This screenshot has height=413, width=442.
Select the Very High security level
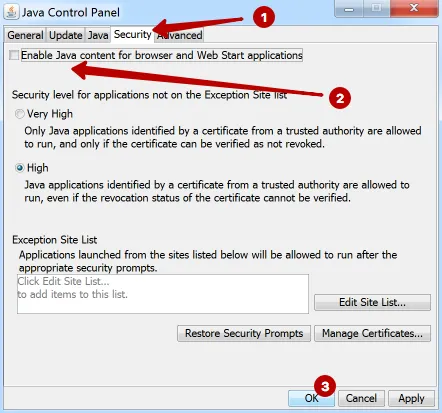pos(20,114)
